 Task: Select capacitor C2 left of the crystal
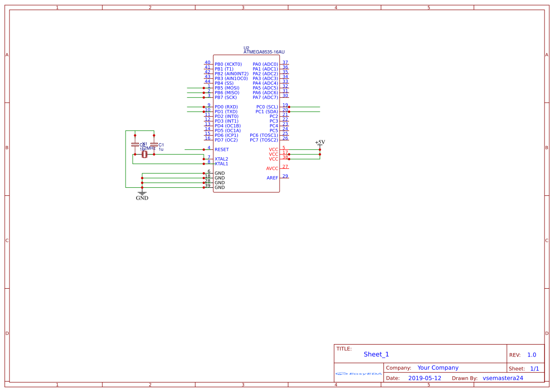coord(135,145)
